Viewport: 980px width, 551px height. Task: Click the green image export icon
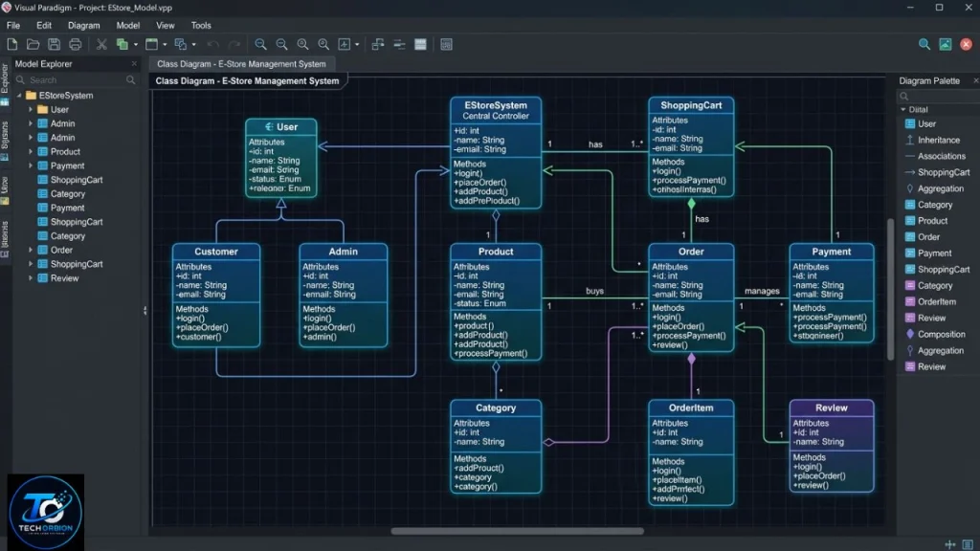(x=945, y=44)
